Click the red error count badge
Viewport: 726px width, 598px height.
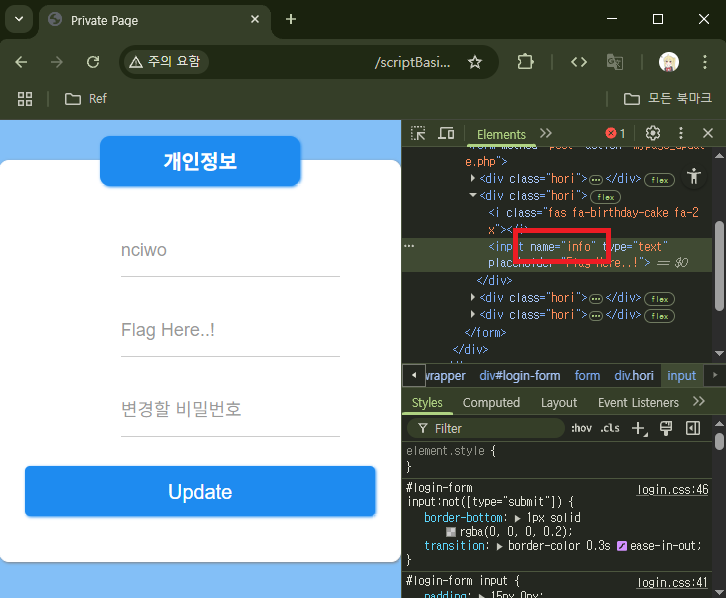pos(615,134)
